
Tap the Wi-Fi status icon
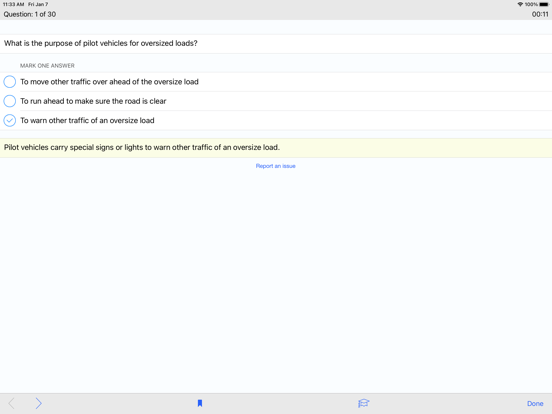(520, 4)
